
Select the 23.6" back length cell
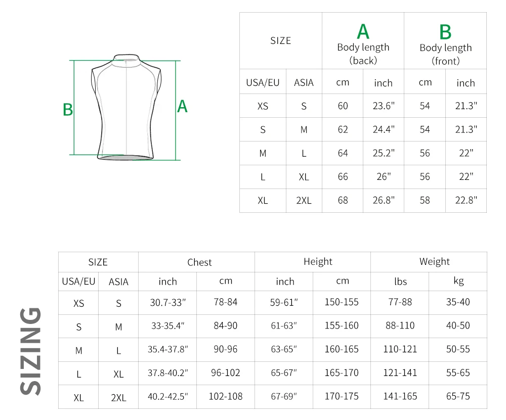pyautogui.click(x=384, y=106)
